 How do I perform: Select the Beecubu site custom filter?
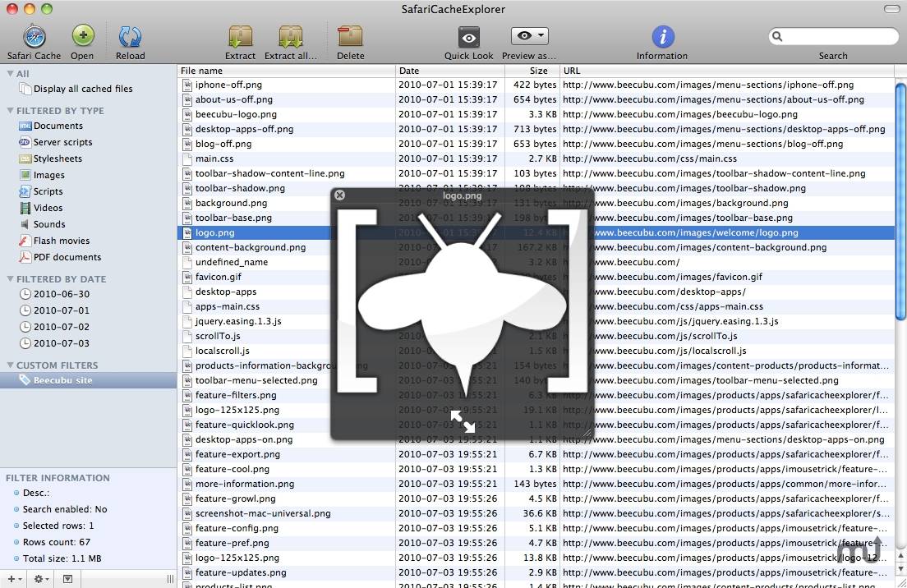click(88, 380)
